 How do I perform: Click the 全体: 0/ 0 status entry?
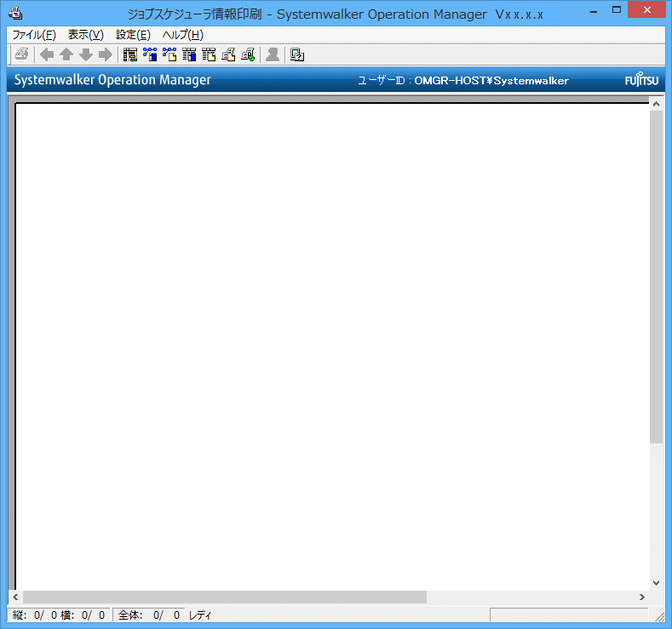[x=149, y=615]
